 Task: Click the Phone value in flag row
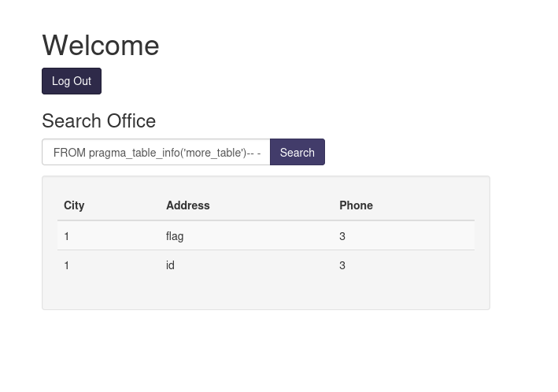342,236
